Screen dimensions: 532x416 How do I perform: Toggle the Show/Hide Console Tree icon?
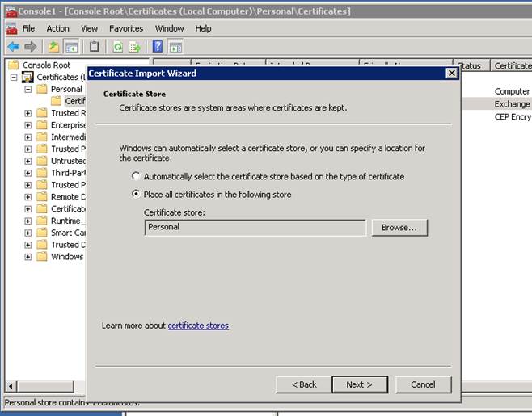pyautogui.click(x=71, y=47)
